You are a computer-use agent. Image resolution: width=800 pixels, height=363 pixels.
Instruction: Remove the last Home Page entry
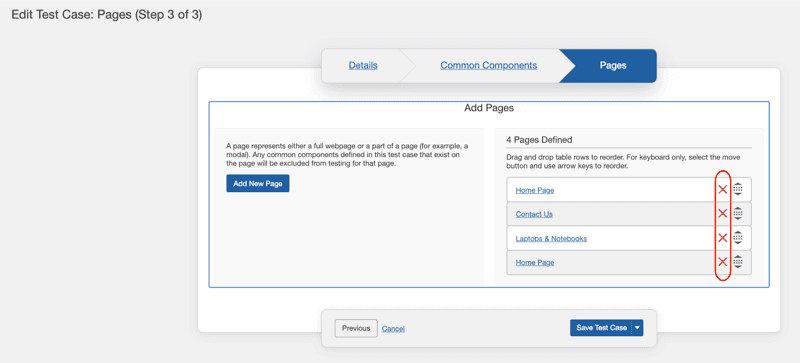pos(722,262)
